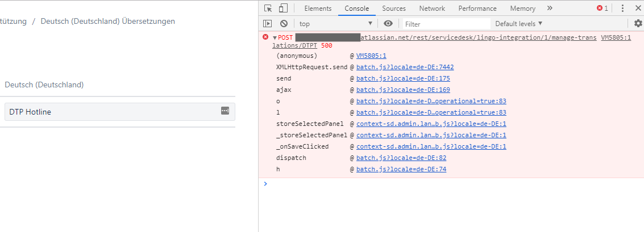
Task: Open batch.js?locale=de-DE:7442 link
Action: click(405, 67)
